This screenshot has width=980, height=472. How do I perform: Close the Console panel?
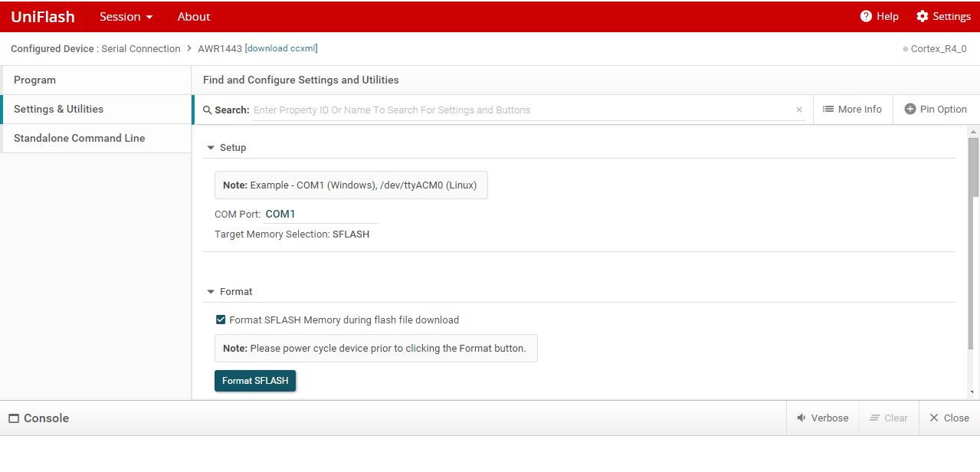949,418
